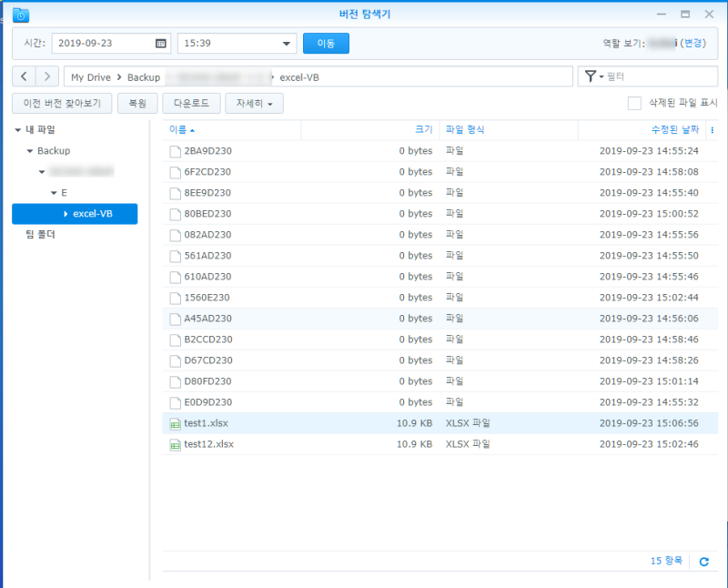The width and height of the screenshot is (728, 588).
Task: Open the 15:39 time dropdown
Action: pos(237,43)
